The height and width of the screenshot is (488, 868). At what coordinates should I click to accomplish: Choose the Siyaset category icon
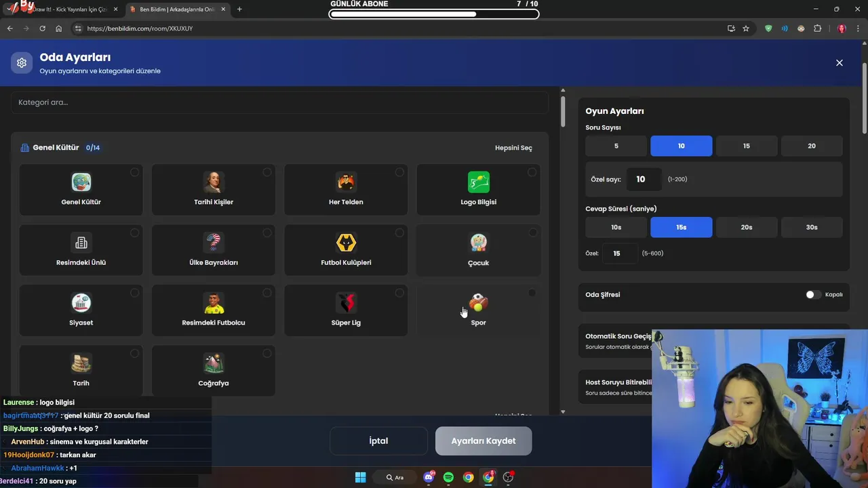tap(81, 303)
